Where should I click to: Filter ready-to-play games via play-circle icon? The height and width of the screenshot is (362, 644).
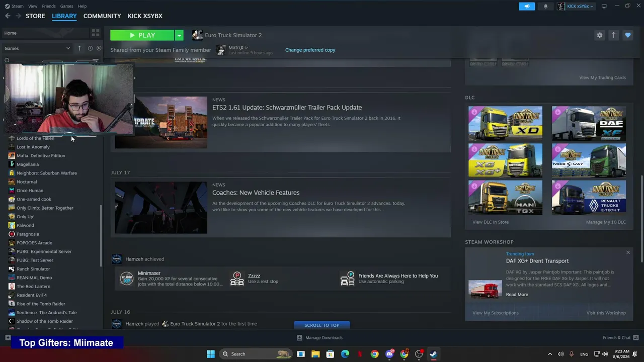pyautogui.click(x=99, y=48)
